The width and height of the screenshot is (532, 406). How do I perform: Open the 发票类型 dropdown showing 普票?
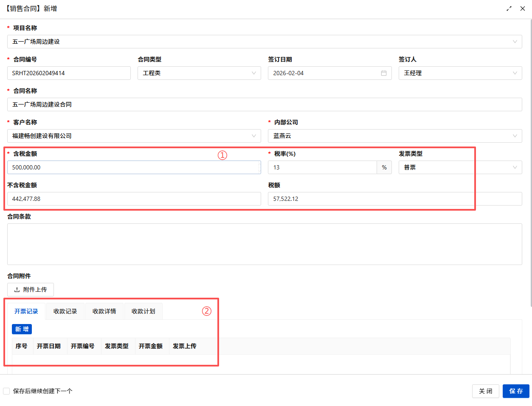[x=460, y=167]
